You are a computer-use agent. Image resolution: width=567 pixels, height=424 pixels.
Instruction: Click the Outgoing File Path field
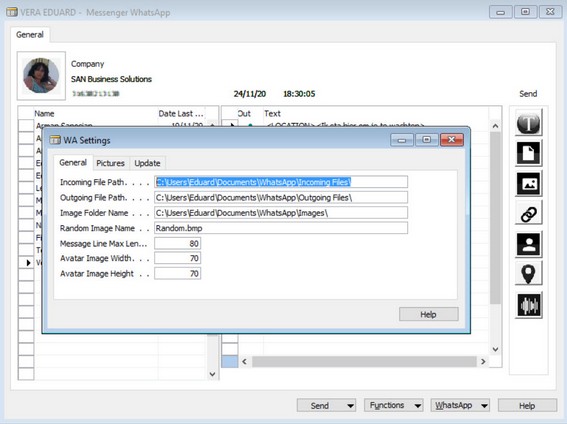[281, 197]
